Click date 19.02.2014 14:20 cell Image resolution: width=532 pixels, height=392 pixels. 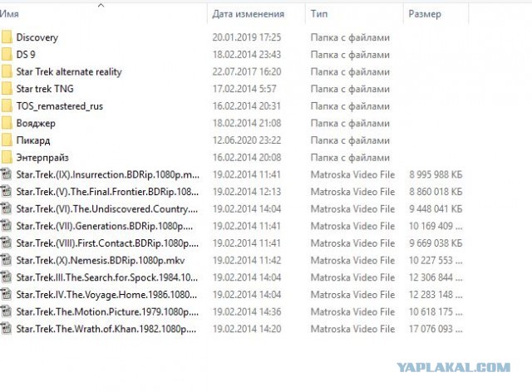click(x=247, y=329)
